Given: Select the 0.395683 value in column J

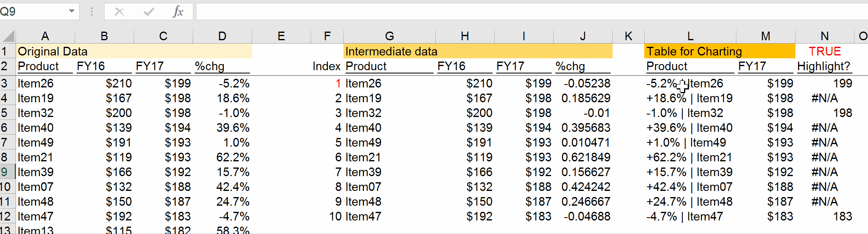Looking at the screenshot, I should pyautogui.click(x=585, y=128).
